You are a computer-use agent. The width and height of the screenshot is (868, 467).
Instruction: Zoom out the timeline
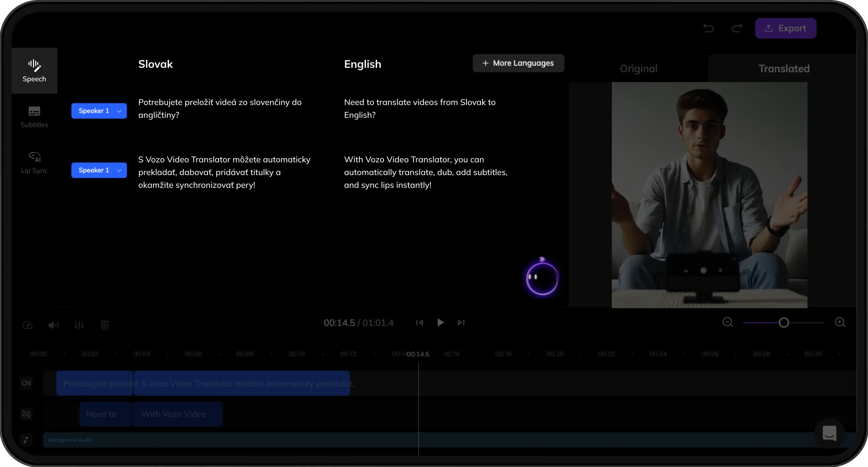[x=727, y=322]
